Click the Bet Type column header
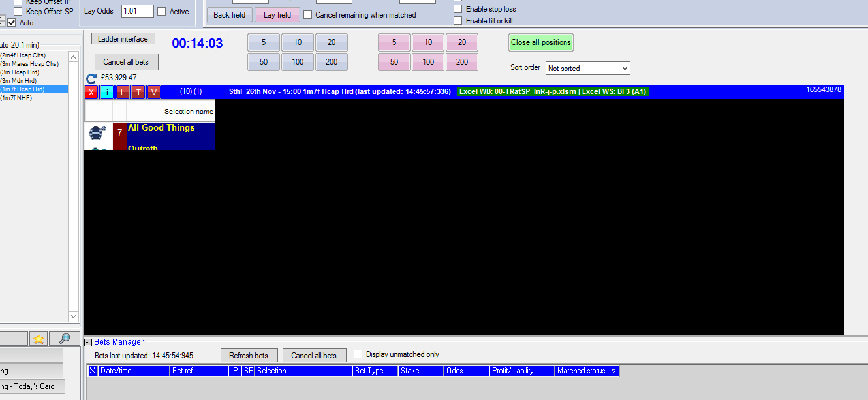Image resolution: width=868 pixels, height=400 pixels. pos(375,371)
